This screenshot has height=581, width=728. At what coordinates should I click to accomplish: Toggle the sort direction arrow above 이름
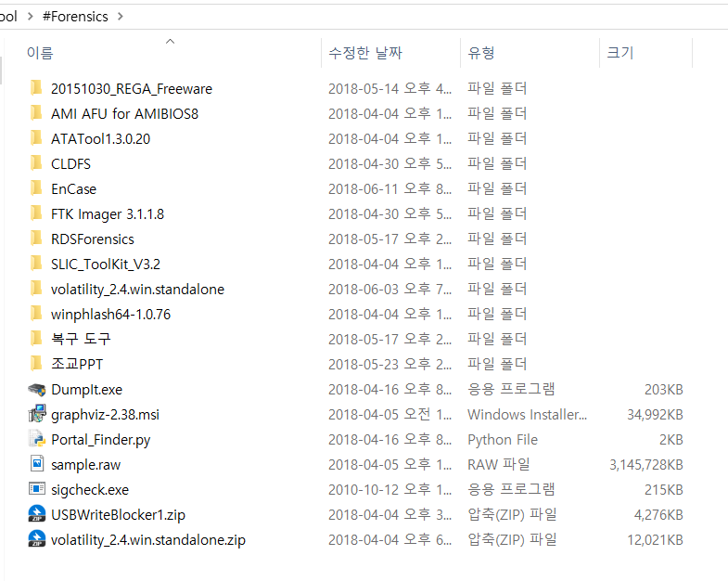[x=171, y=42]
